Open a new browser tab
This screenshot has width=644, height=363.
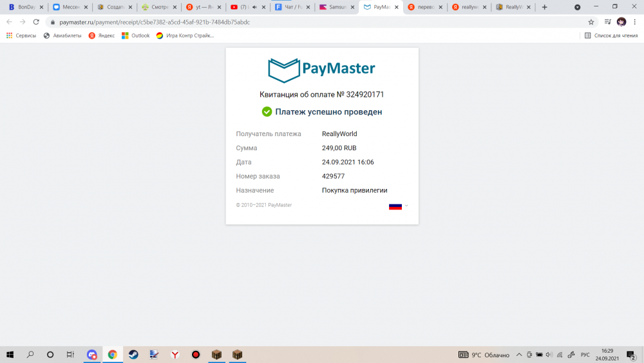(545, 7)
